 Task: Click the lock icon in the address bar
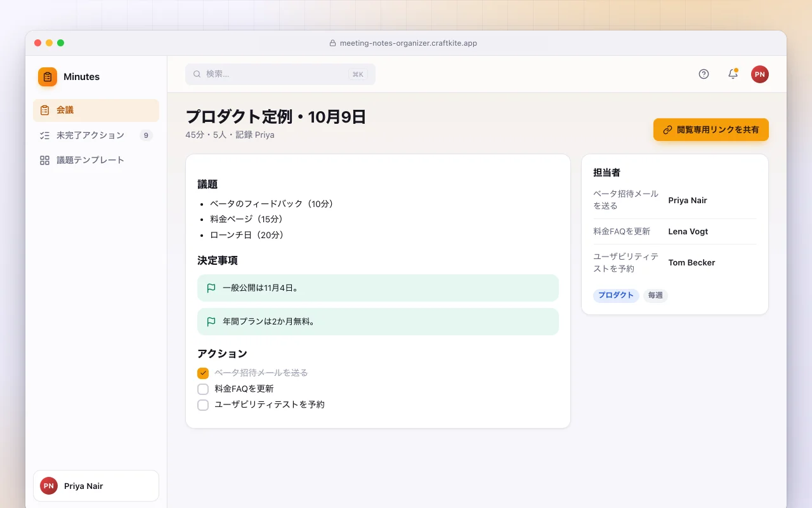point(332,43)
